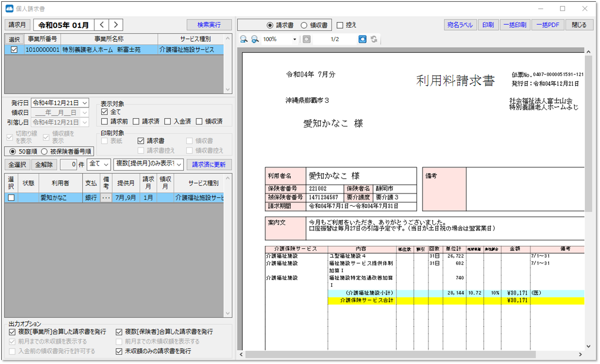Click the item count input field
The height and width of the screenshot is (364, 600).
(68, 164)
